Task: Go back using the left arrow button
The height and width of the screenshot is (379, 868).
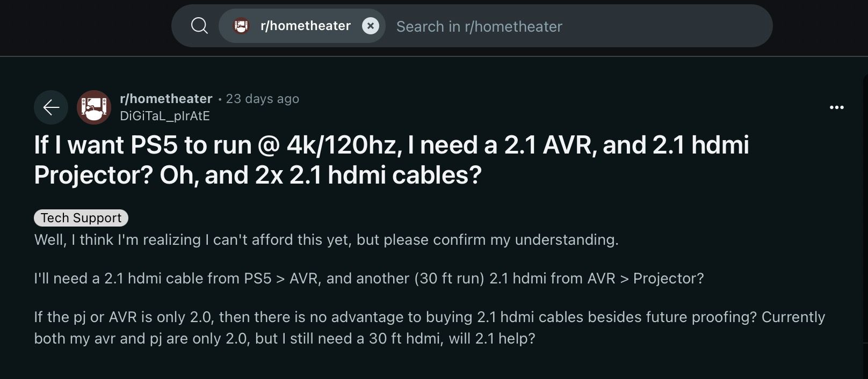Action: (x=51, y=107)
